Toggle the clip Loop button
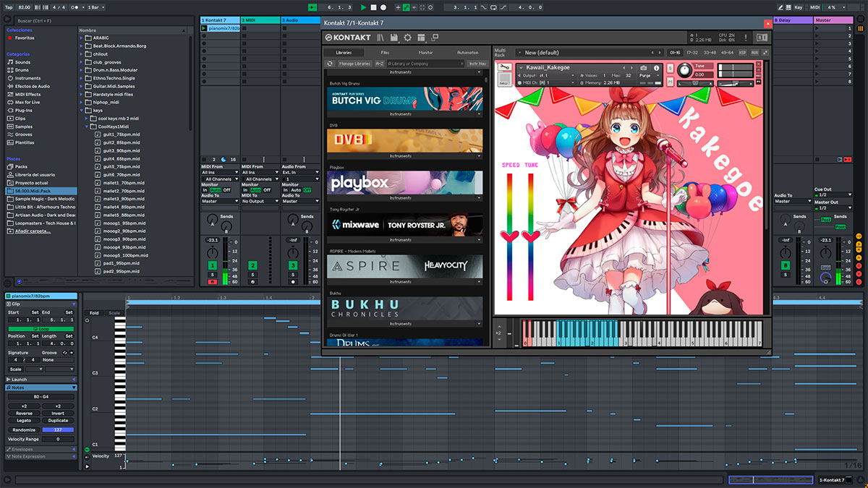Image resolution: width=868 pixels, height=488 pixels. pyautogui.click(x=40, y=328)
